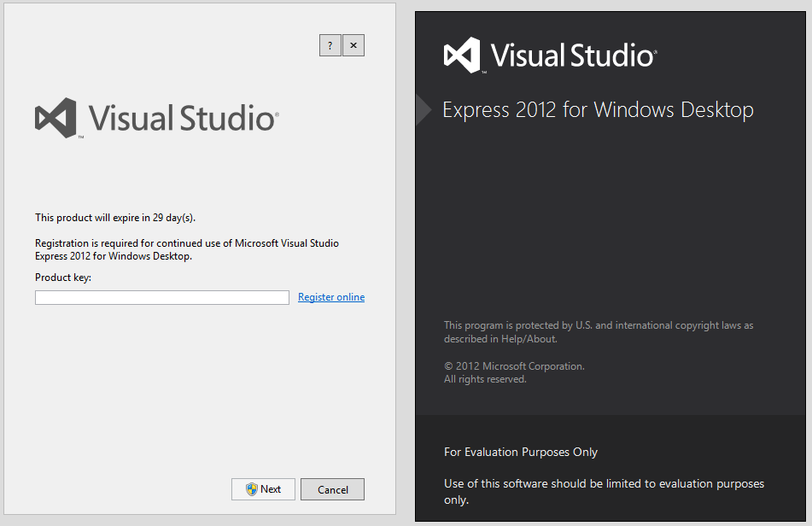
Task: Click the "Registration is required" message text
Action: [187, 249]
